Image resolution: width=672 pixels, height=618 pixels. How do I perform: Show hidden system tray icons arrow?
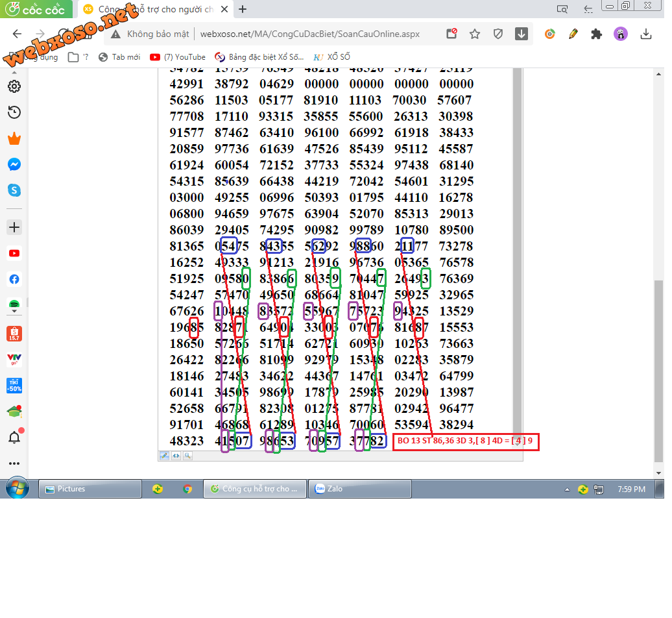tap(568, 489)
